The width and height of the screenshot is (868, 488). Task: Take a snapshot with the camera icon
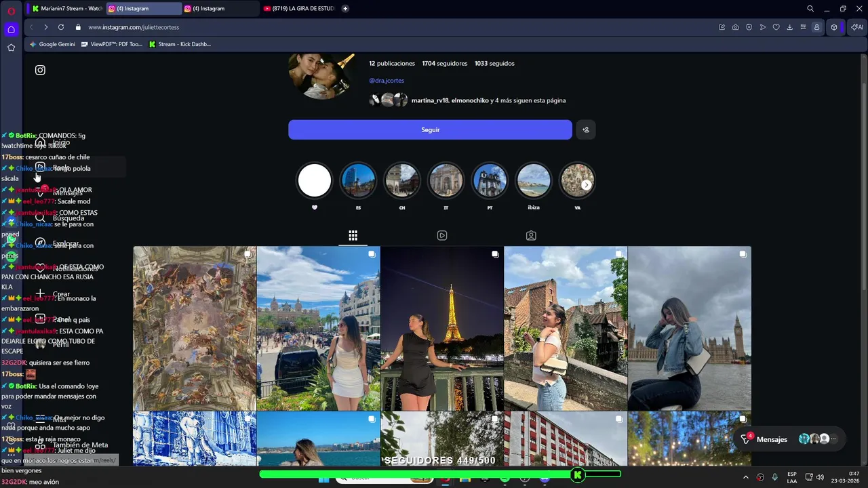pyautogui.click(x=736, y=27)
